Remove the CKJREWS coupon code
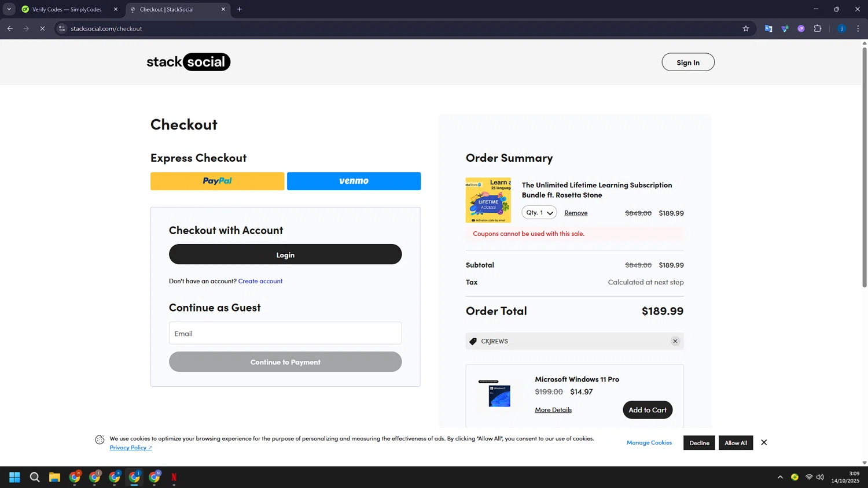This screenshot has height=488, width=868. pyautogui.click(x=675, y=341)
